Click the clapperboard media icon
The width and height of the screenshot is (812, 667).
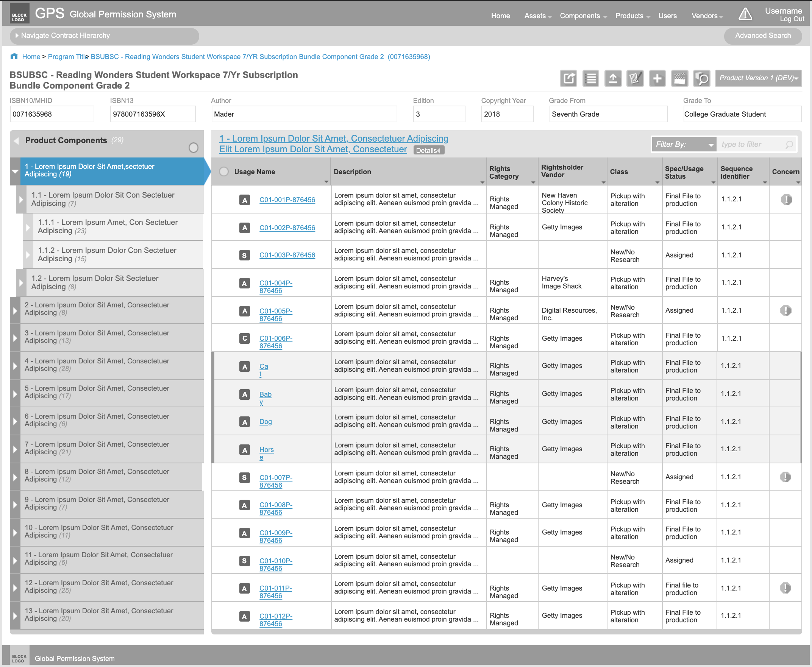(x=679, y=78)
